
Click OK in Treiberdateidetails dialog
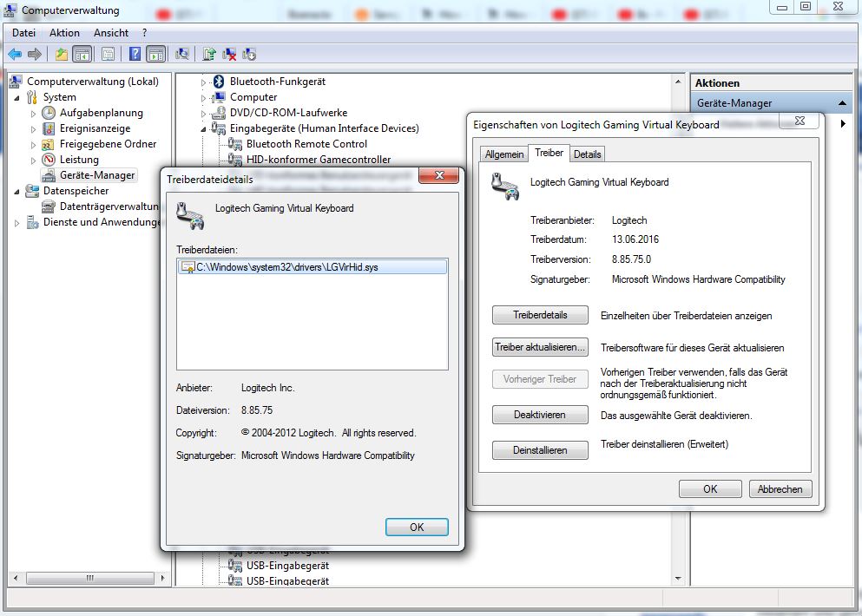[x=417, y=527]
